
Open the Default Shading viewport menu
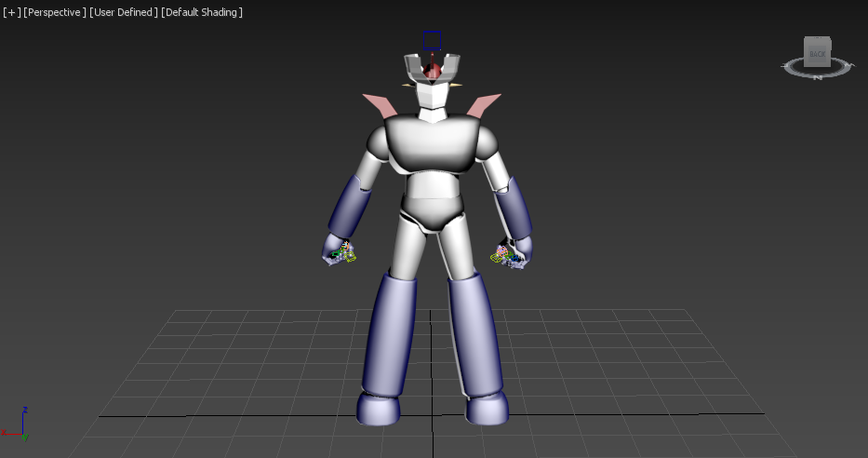(202, 12)
